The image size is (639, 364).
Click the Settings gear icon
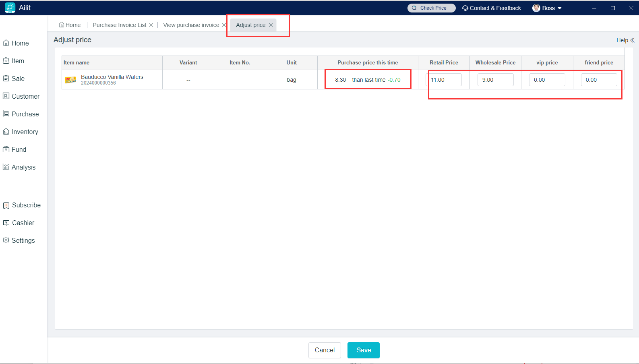(6, 240)
